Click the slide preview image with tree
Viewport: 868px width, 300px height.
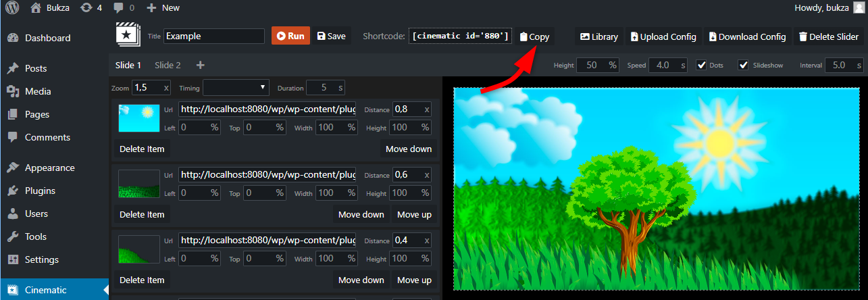(x=656, y=189)
